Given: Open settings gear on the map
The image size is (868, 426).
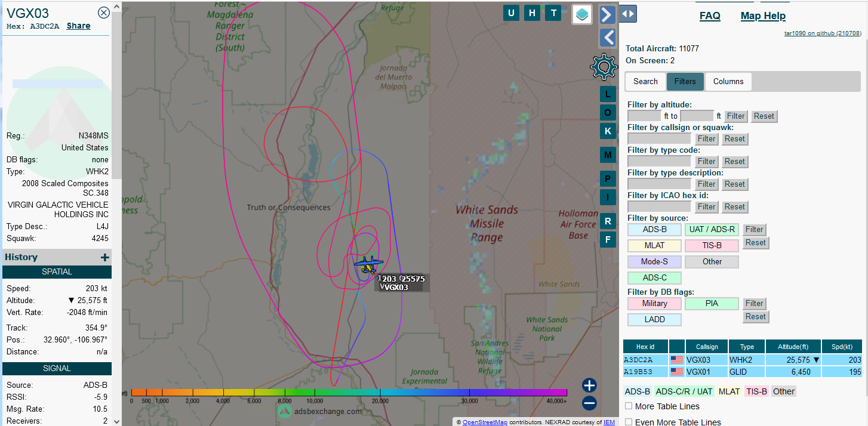Looking at the screenshot, I should tap(604, 66).
